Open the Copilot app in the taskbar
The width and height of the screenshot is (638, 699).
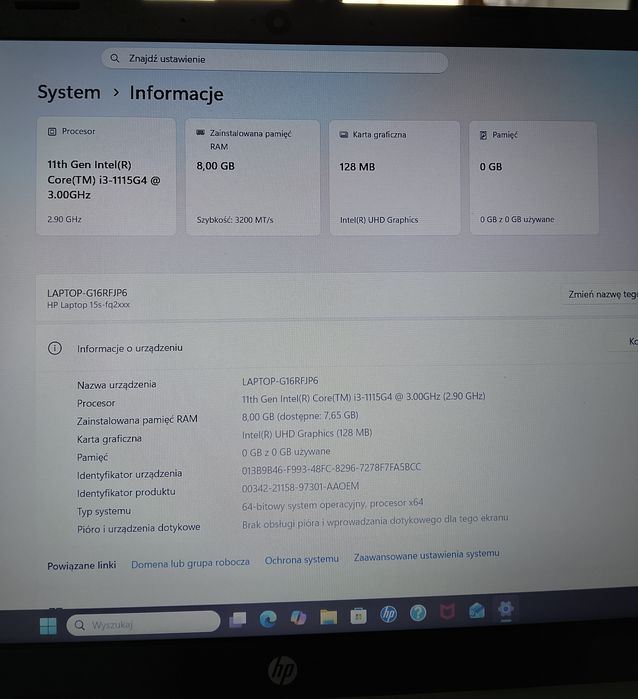point(298,617)
